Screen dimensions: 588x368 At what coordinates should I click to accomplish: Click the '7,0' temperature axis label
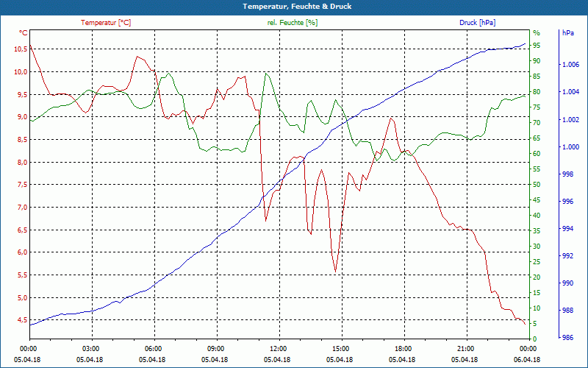pos(22,208)
